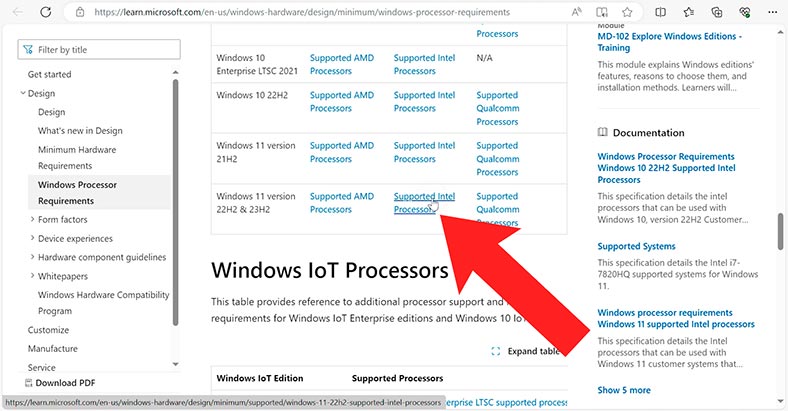This screenshot has width=788, height=411.
Task: Open AMD processors for Windows 11 22H2 & 23H2
Action: [x=342, y=203]
